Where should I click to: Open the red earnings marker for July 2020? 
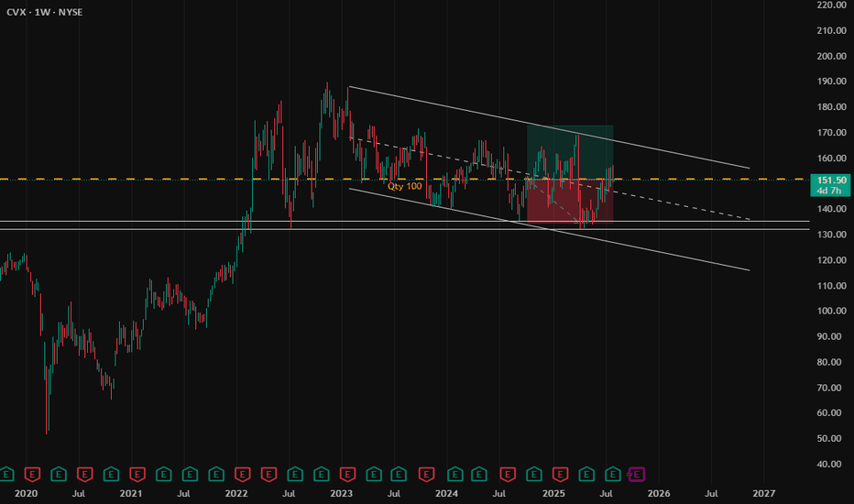(84, 475)
